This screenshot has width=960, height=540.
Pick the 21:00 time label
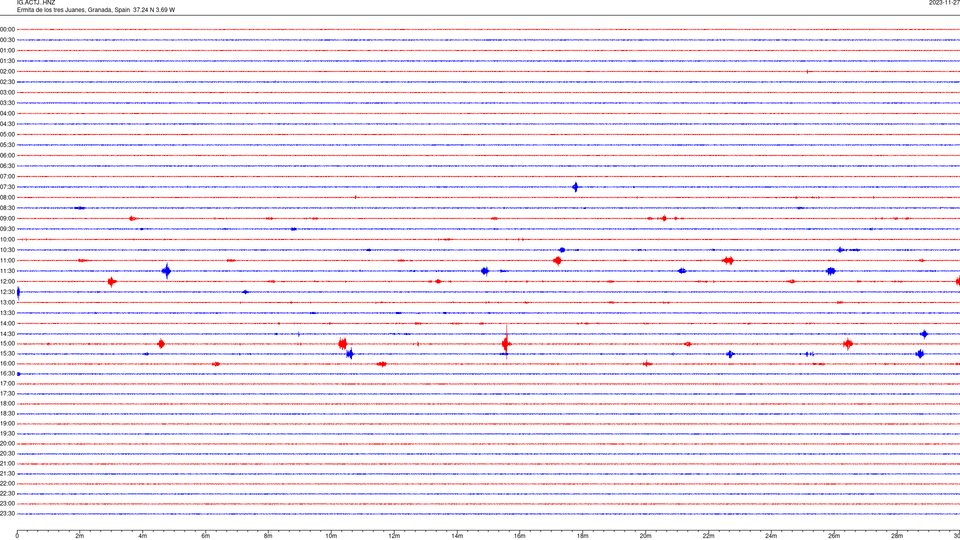[x=7, y=463]
